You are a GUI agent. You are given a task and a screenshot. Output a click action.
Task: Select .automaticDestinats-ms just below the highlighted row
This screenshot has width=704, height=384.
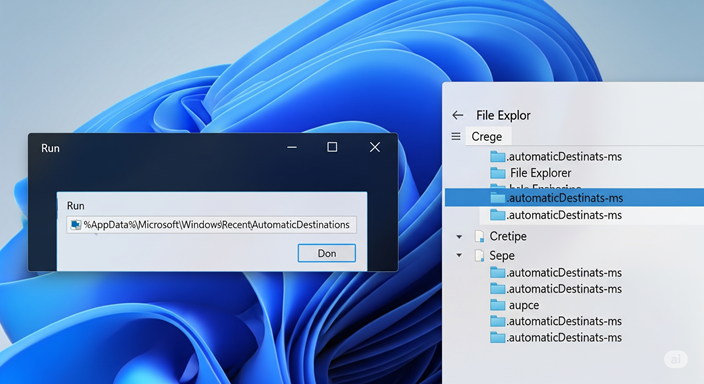[556, 215]
